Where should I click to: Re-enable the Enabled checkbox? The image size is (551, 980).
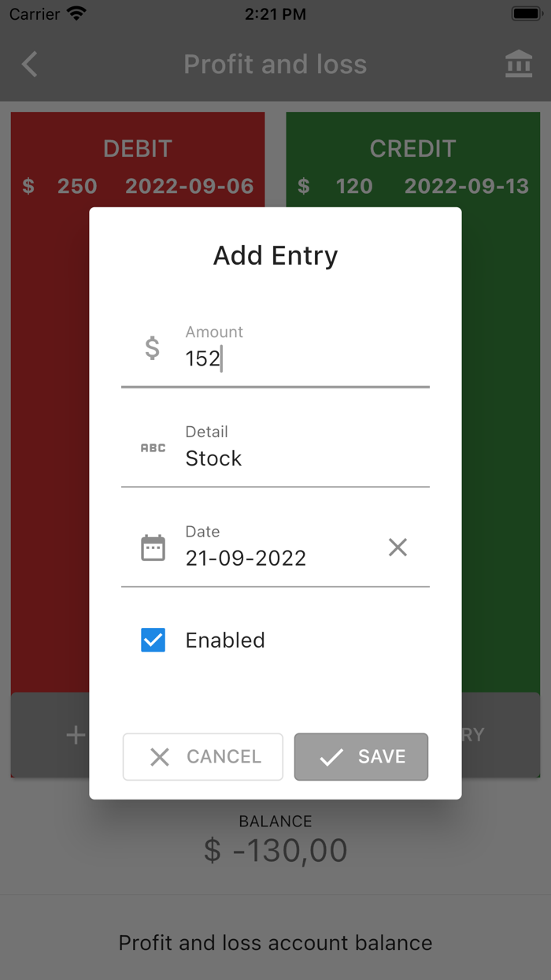coord(153,640)
